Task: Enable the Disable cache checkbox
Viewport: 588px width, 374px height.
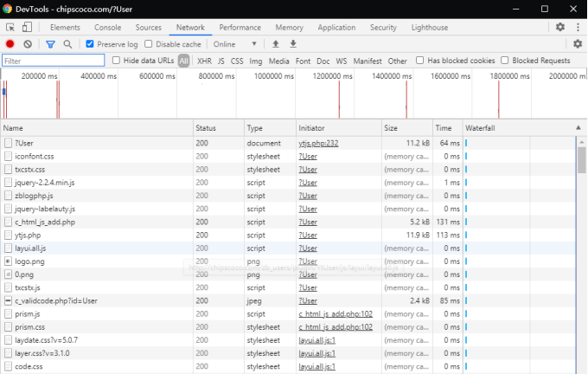Action: point(149,44)
